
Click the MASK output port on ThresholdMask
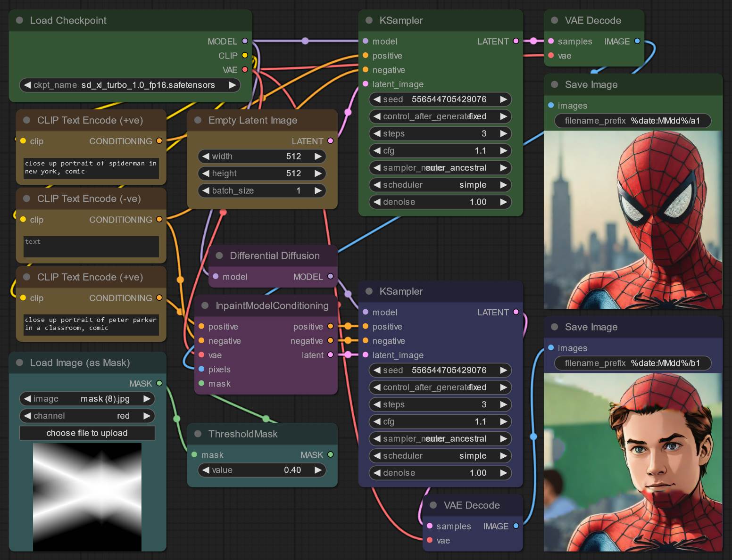coord(330,454)
